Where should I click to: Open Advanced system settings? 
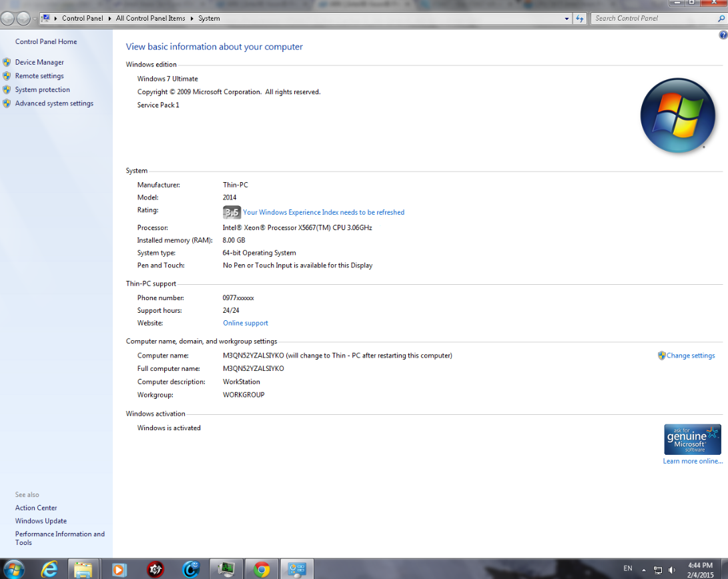54,103
